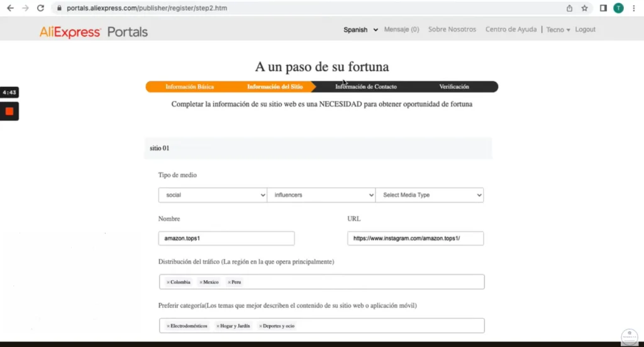Remove the Deportes y ocio category tag
Viewport: 644px width, 347px height.
click(x=260, y=326)
